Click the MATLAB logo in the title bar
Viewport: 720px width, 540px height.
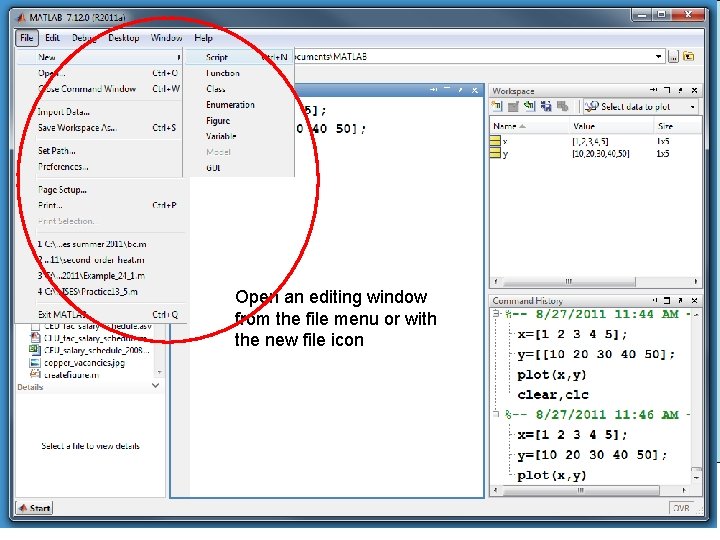(x=21, y=17)
